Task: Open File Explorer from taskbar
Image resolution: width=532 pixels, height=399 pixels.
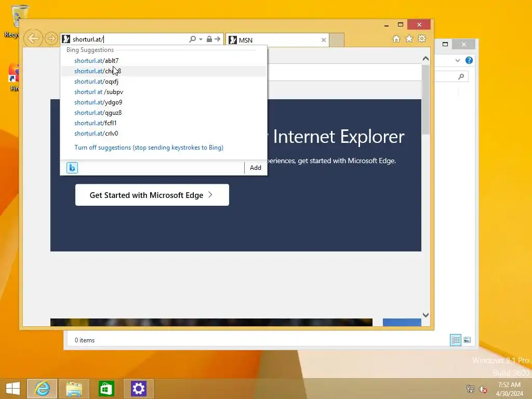Action: [74, 389]
